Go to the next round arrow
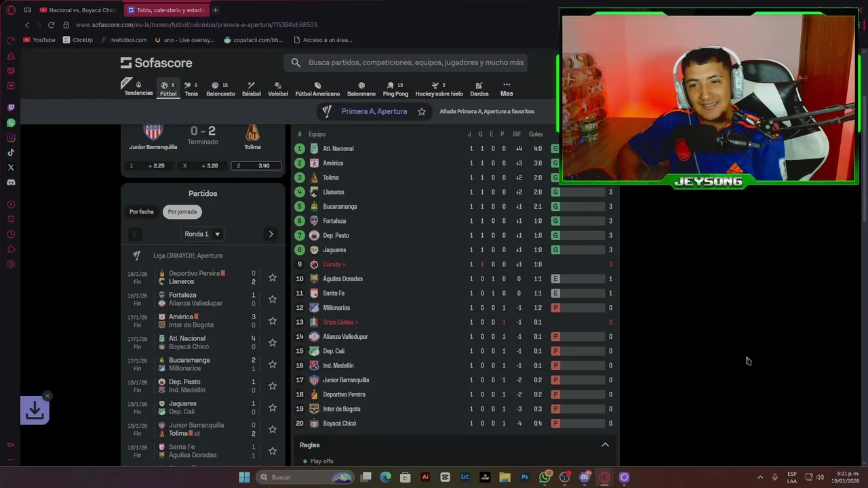This screenshot has height=488, width=868. tap(271, 234)
